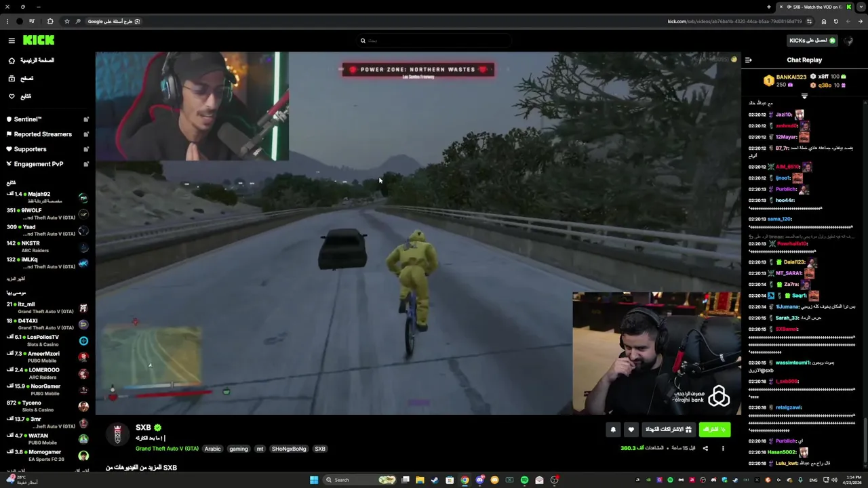Open the user profile avatar menu
Screen dimensions: 868x488
850,41
